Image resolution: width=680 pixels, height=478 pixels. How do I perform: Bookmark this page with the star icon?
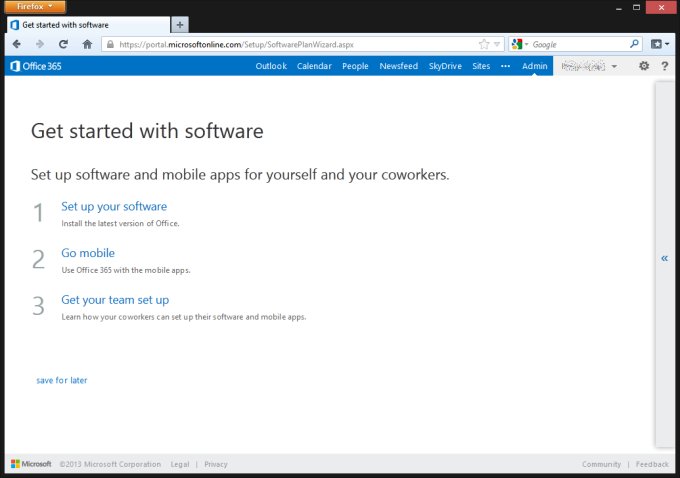tap(484, 44)
